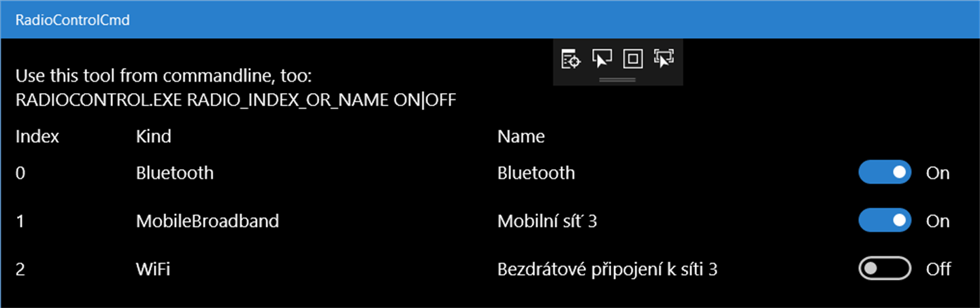The width and height of the screenshot is (980, 308).
Task: Display layout adorners via the debug toolbar
Action: pos(633,59)
